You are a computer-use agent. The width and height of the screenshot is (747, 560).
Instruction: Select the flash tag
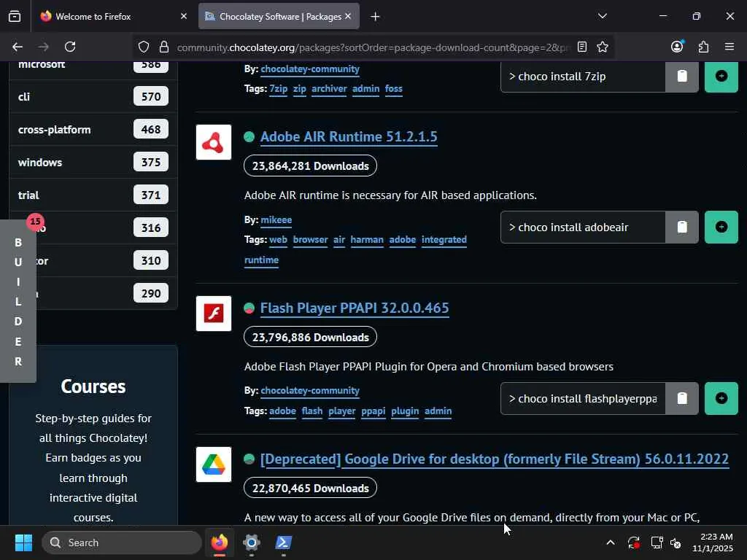pyautogui.click(x=312, y=411)
